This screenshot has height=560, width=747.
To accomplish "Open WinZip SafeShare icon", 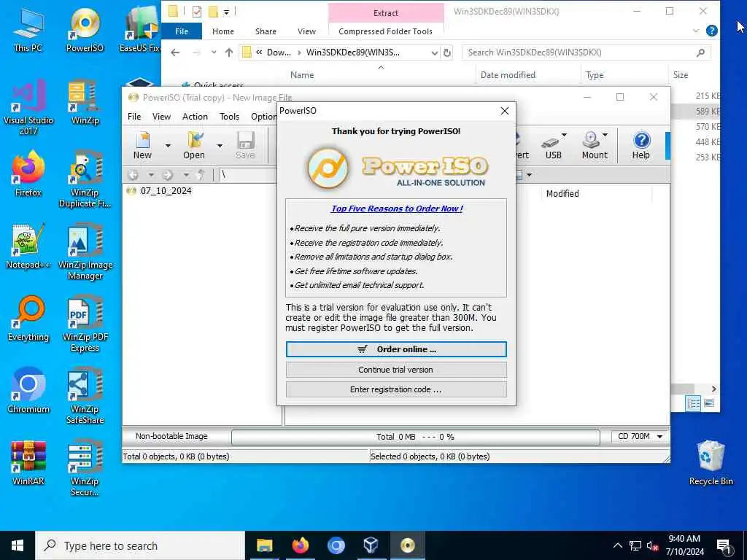I will [85, 396].
